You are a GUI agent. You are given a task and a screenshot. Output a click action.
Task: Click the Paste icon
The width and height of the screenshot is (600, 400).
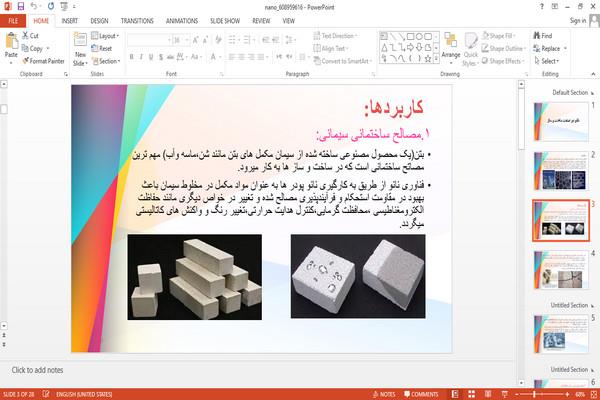(x=11, y=42)
